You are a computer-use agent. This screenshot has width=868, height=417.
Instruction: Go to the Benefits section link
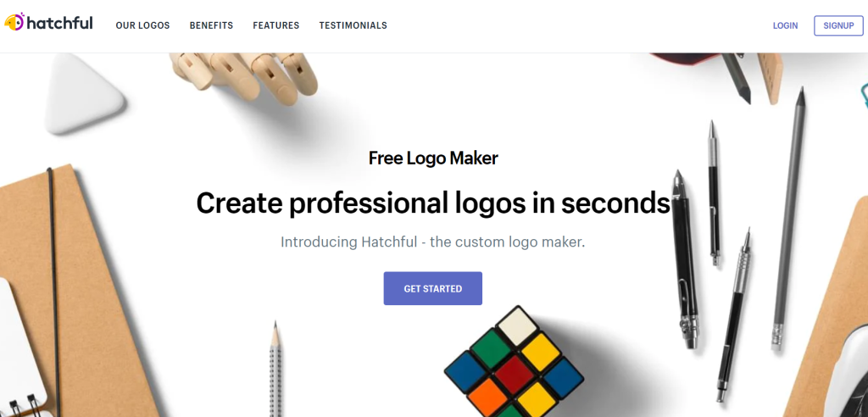click(211, 25)
